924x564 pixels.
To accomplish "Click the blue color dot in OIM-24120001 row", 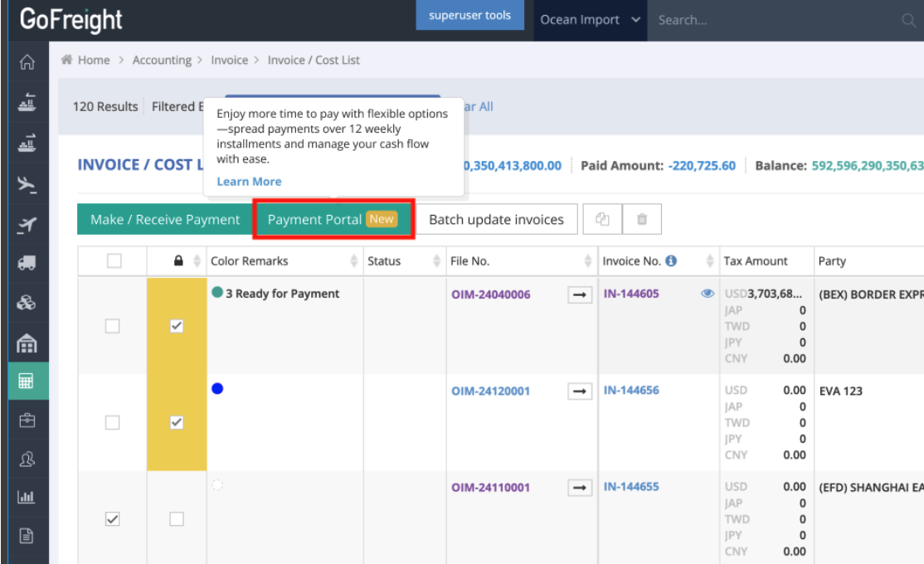I will (x=217, y=388).
